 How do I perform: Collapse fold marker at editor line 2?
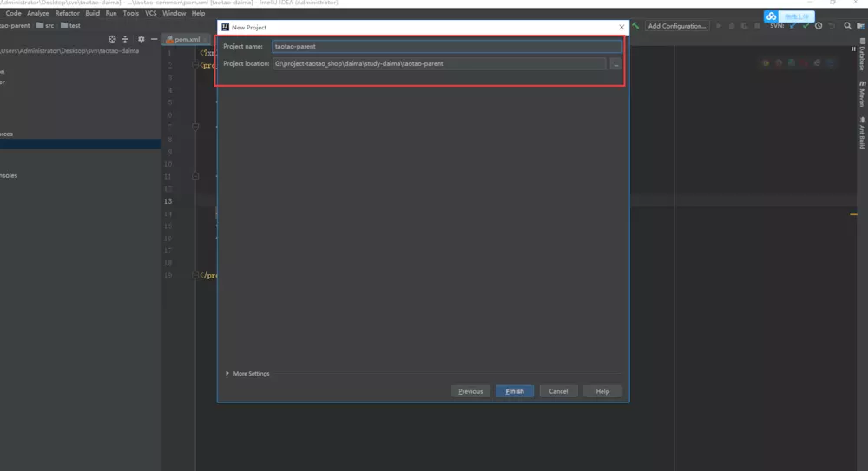click(x=195, y=65)
